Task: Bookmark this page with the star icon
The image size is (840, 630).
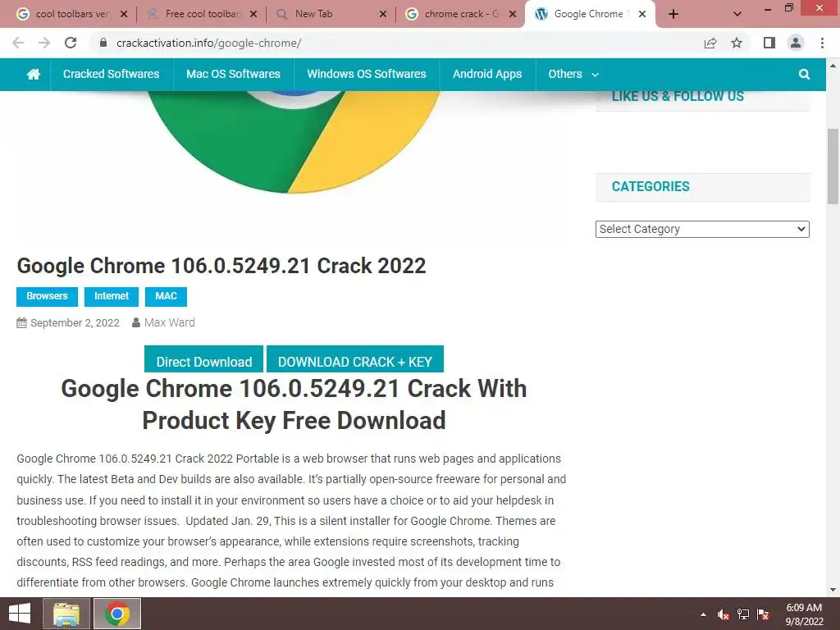Action: click(737, 43)
